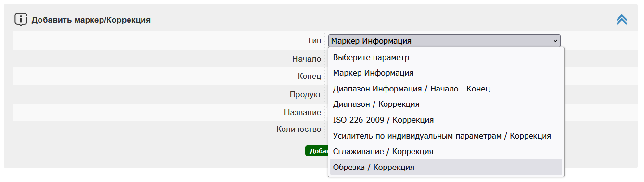Click the "Начало" field label

306,59
